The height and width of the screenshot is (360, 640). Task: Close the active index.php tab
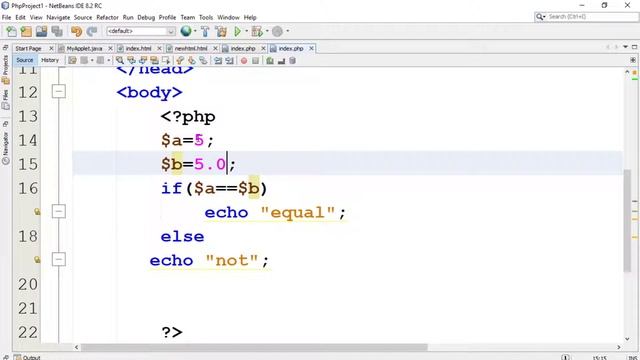coord(311,49)
